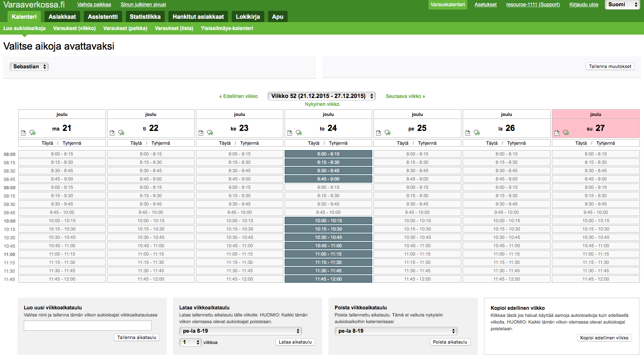Click the speech bubble icon for Thursday 24
The height and width of the screenshot is (359, 644).
299,133
